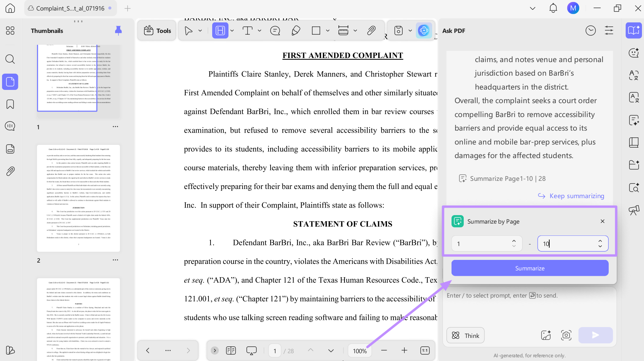Expand the stamp tool dropdown
This screenshot has width=644, height=361.
410,31
